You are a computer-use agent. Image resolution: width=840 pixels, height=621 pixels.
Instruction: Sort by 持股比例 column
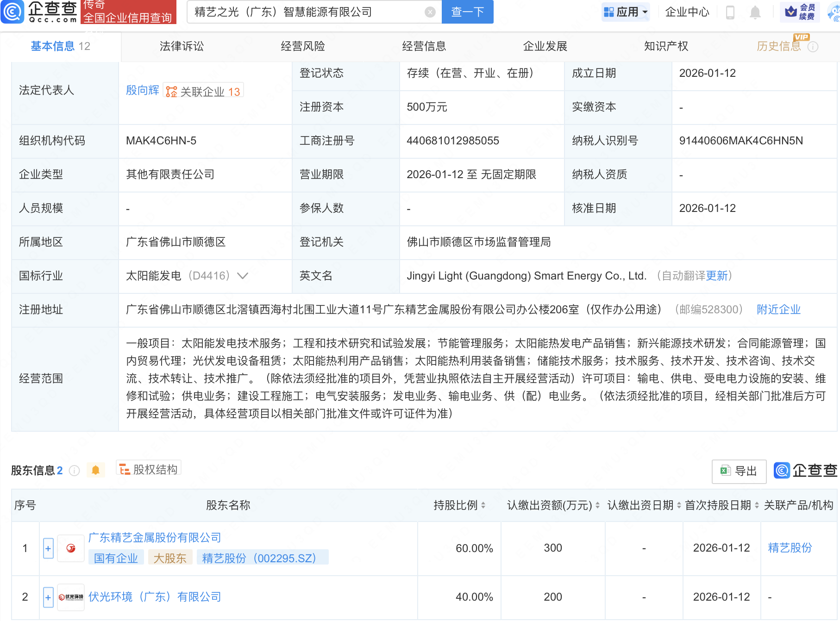click(x=483, y=505)
